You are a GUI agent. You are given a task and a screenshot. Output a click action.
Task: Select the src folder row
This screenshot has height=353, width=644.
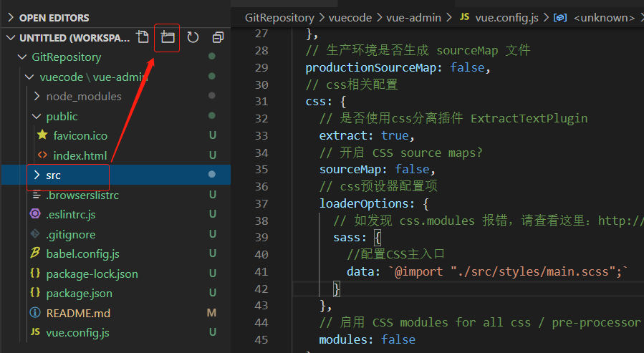[116, 175]
